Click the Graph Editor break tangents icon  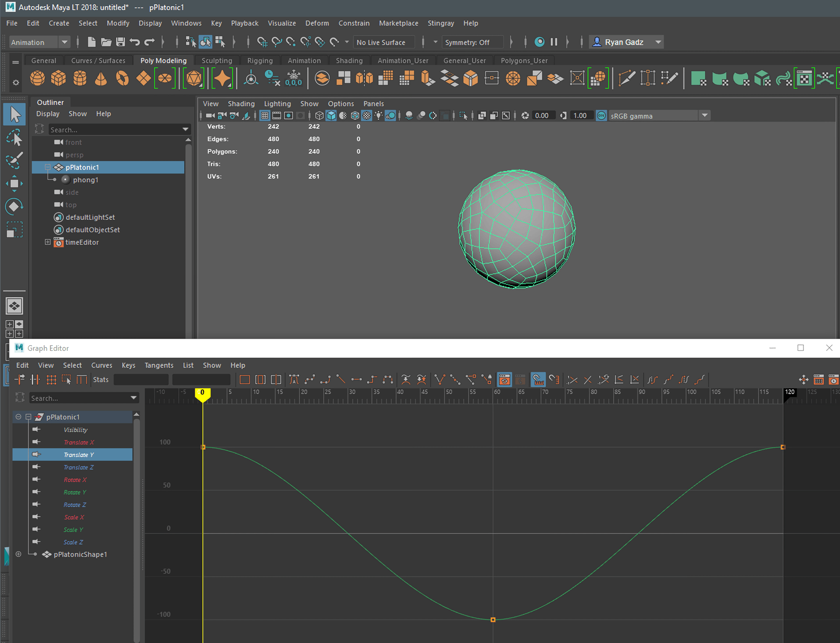tap(439, 380)
